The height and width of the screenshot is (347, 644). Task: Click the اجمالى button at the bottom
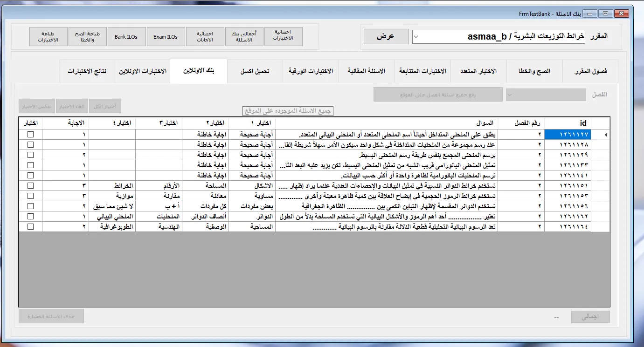point(591,317)
